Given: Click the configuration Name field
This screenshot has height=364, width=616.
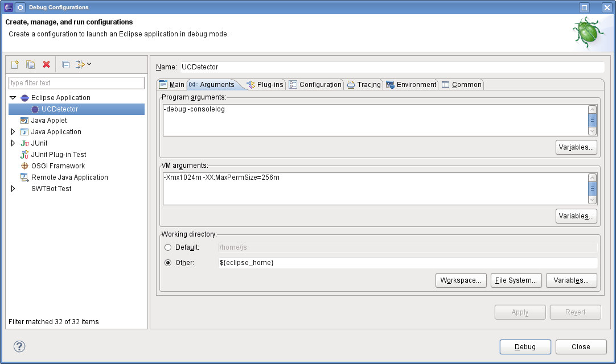Looking at the screenshot, I should pyautogui.click(x=392, y=67).
